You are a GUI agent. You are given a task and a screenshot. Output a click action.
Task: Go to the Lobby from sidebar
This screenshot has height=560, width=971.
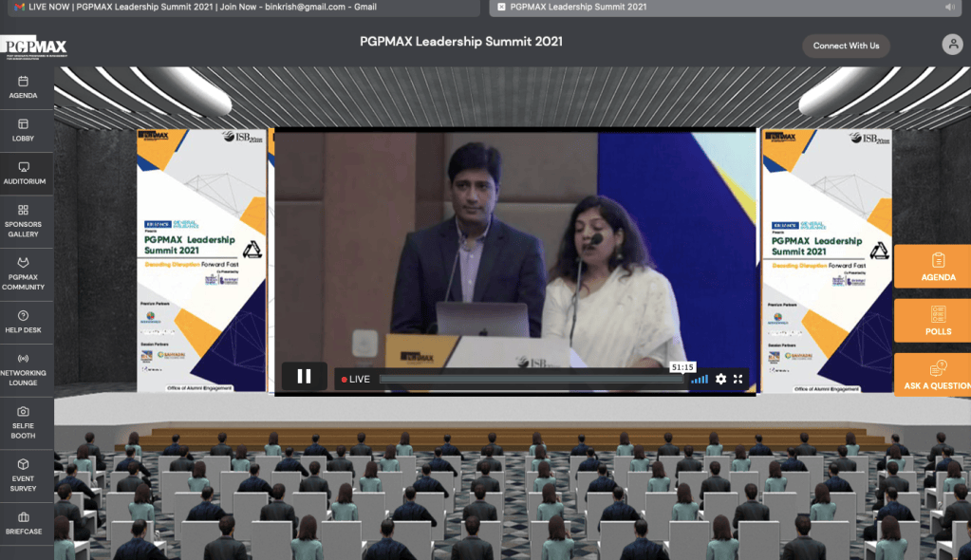24,131
